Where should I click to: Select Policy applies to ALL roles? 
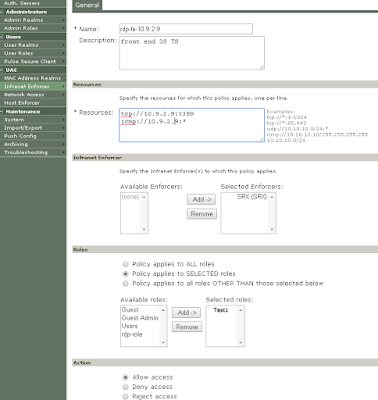125,264
